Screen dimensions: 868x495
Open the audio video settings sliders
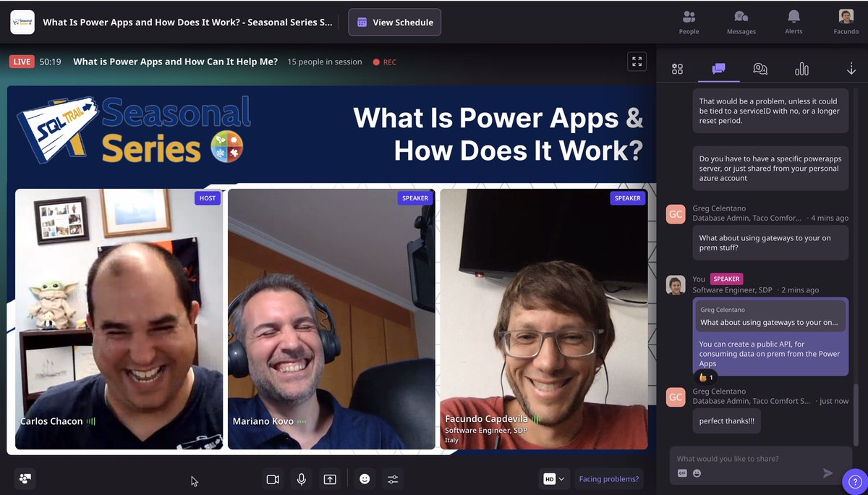tap(393, 479)
